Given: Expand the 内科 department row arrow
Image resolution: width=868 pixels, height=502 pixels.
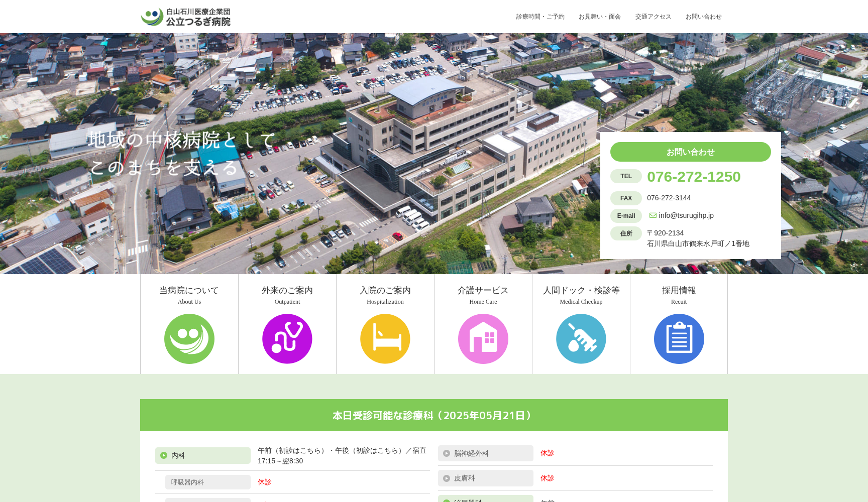Looking at the screenshot, I should 164,455.
